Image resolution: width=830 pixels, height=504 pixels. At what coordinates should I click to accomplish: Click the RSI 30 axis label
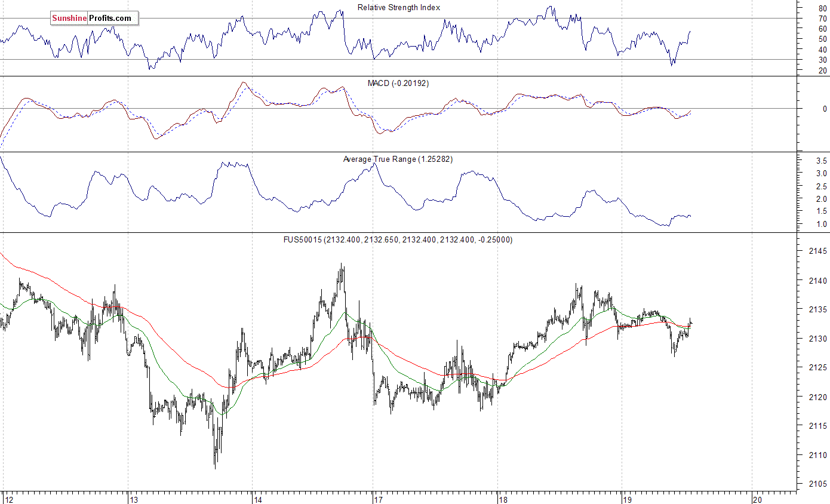[823, 60]
